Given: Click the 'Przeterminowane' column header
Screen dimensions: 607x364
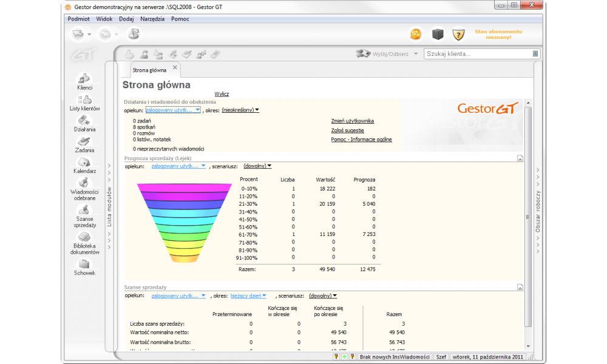Looking at the screenshot, I should coord(232,314).
